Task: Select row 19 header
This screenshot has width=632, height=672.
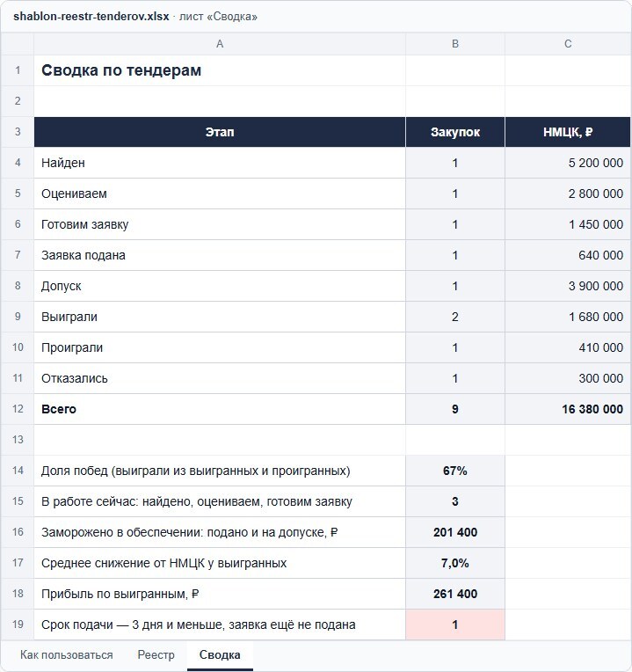Action: [x=18, y=625]
